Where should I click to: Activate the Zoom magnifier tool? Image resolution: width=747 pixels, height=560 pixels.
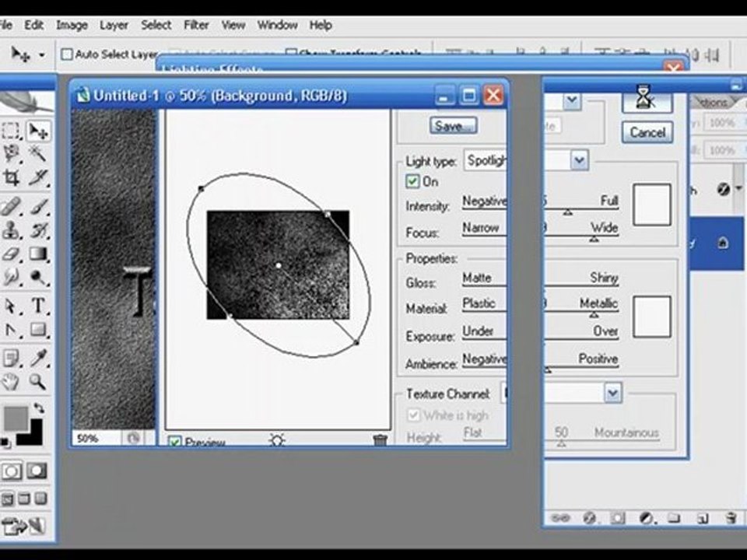38,381
